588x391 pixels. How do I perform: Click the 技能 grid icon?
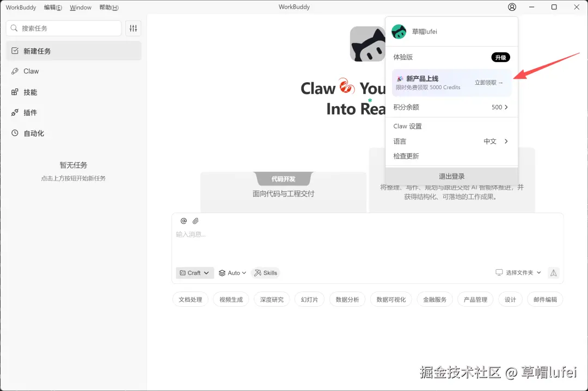click(15, 92)
